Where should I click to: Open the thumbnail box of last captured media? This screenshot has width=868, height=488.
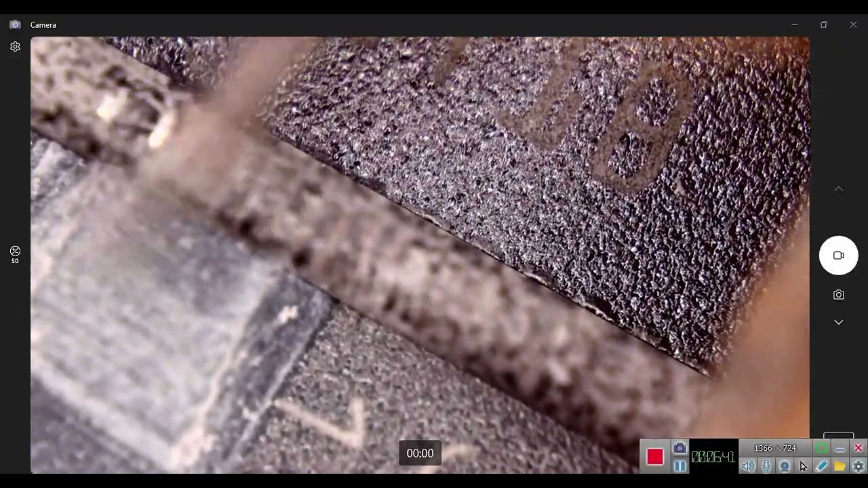[839, 434]
